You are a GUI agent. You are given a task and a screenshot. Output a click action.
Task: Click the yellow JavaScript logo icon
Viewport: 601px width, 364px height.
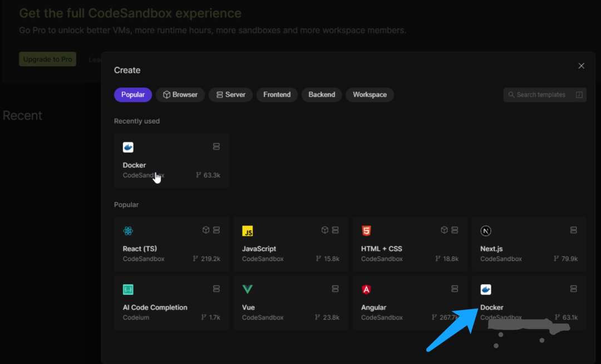[247, 230]
